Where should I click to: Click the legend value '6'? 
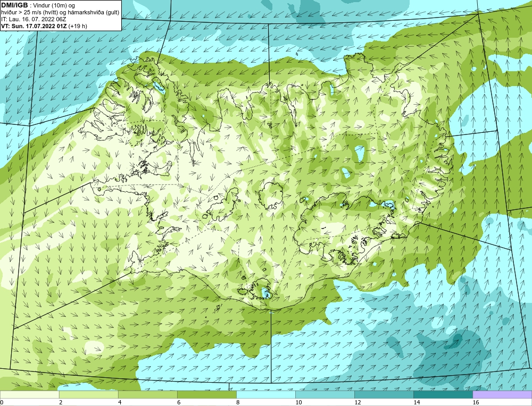[x=178, y=402]
